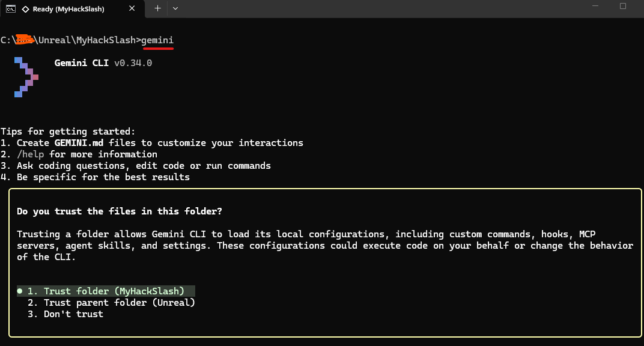
Task: Click 'Do you trust the files in this folder?'
Action: 120,211
